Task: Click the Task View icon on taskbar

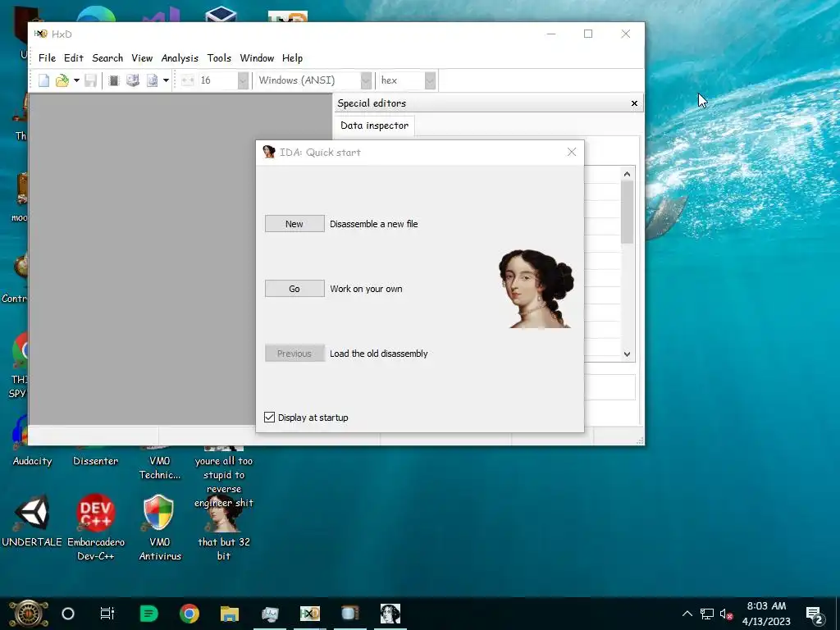Action: 107,614
